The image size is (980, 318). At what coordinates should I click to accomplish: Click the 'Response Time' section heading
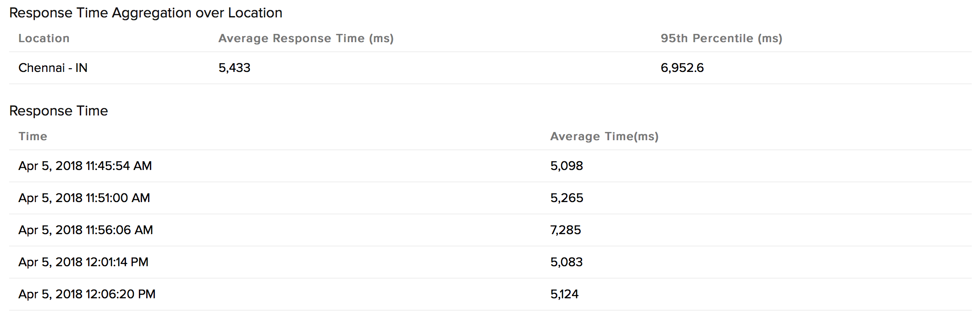59,111
